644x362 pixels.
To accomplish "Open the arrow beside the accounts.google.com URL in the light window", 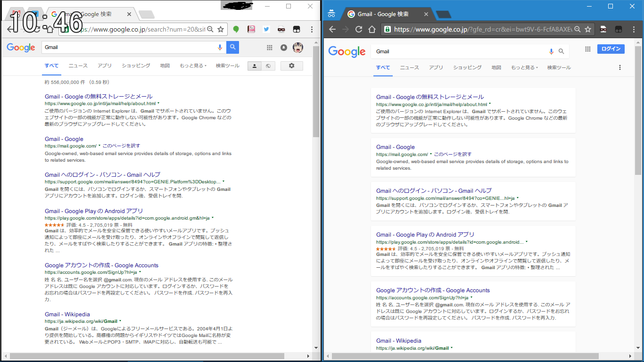I will (140, 272).
